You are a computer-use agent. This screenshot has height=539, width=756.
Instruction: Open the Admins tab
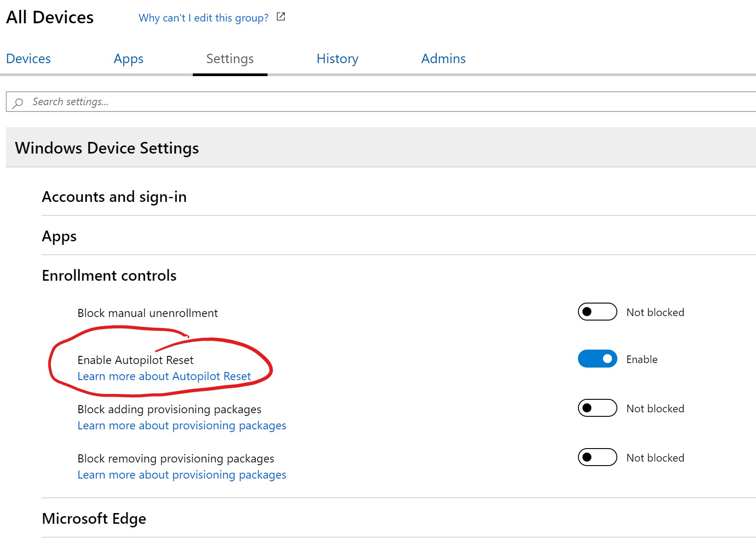pyautogui.click(x=443, y=59)
